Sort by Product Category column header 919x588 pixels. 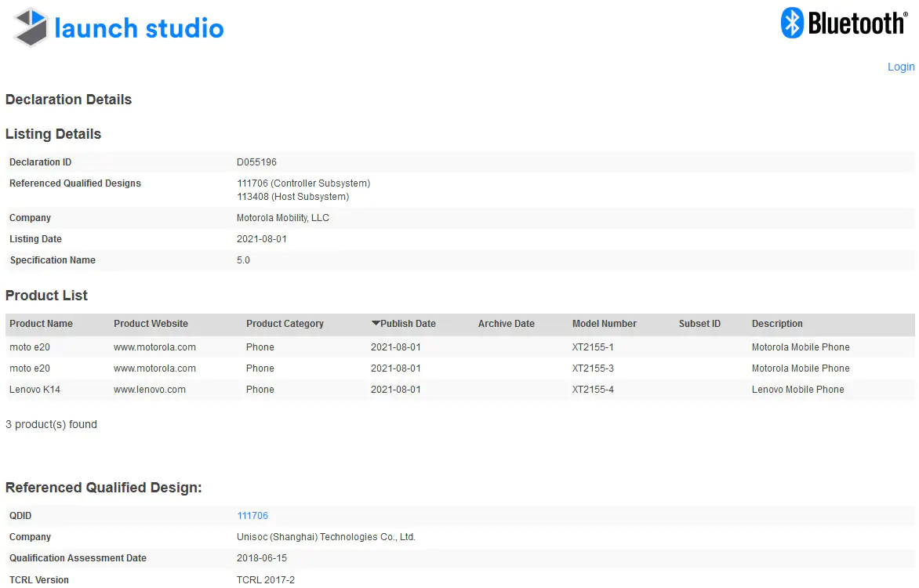[285, 324]
